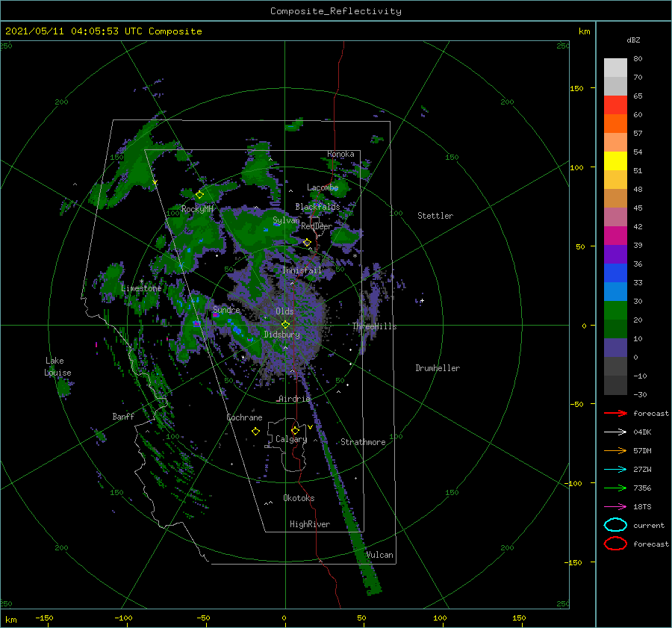Screen dimensions: 672x628
Task: Click the Limestone label
Action: tap(141, 288)
